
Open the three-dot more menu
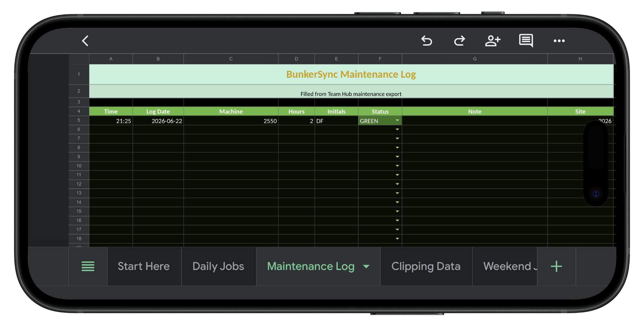(x=559, y=41)
